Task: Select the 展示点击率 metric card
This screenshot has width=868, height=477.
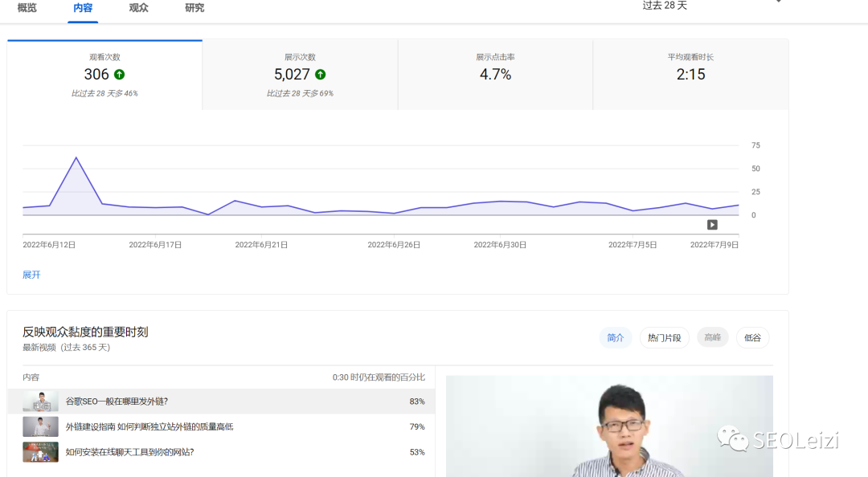Action: [495, 75]
